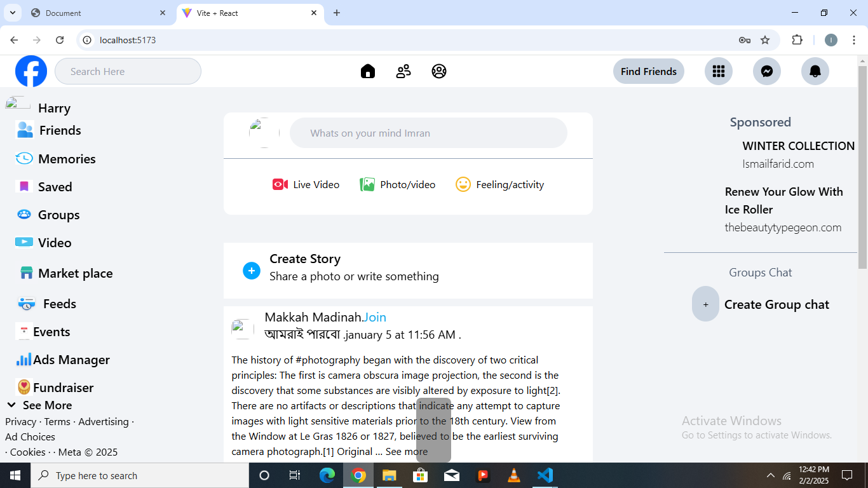Click the Events calendar icon
Screen dimensions: 868x488
point(24,331)
